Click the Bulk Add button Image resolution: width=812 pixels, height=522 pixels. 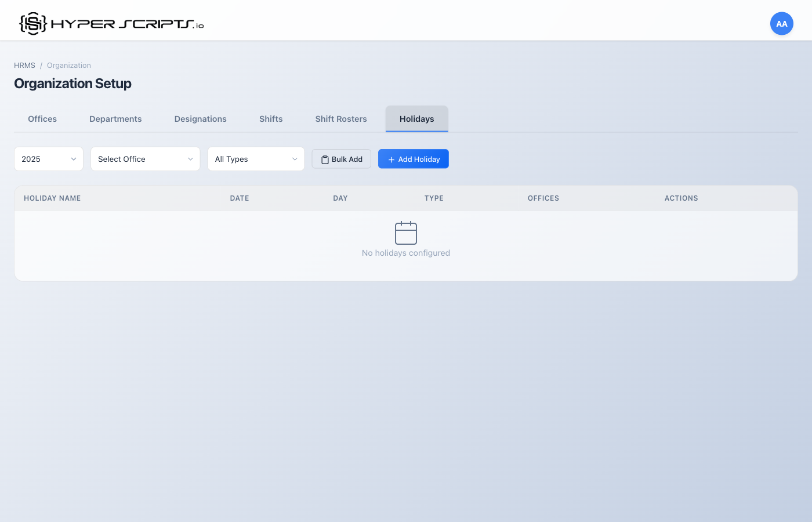click(341, 159)
